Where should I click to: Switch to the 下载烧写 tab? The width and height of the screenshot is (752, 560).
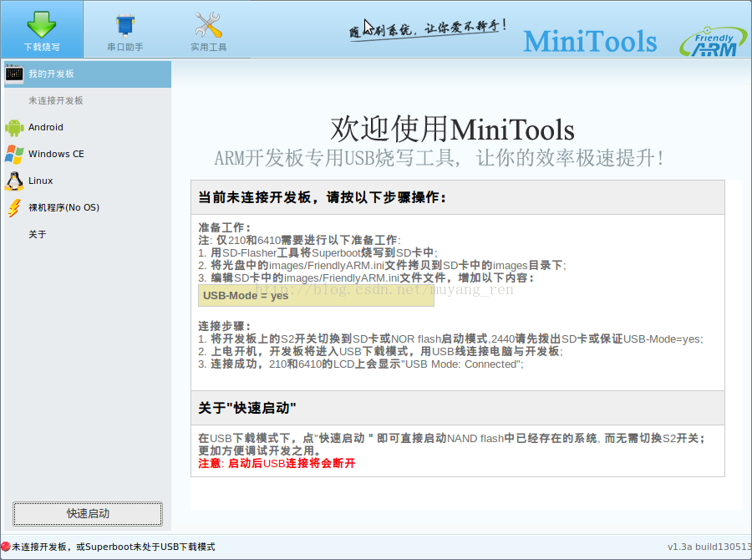point(42,29)
